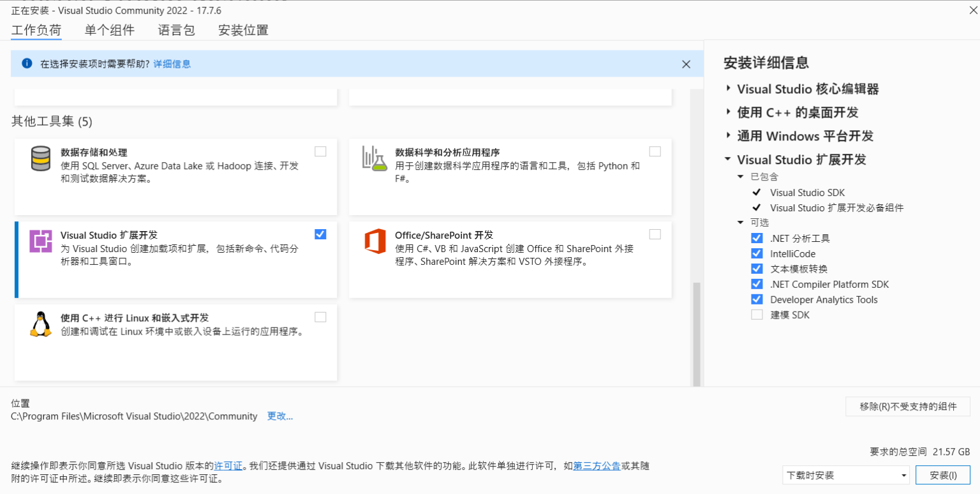980x494 pixels.
Task: Close the installer window
Action: coord(972,9)
